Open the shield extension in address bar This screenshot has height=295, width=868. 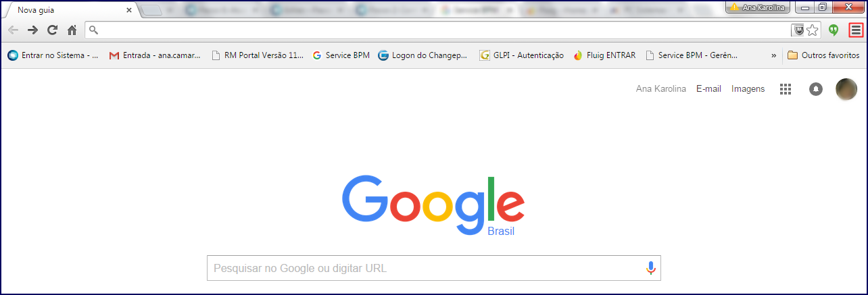click(x=798, y=30)
